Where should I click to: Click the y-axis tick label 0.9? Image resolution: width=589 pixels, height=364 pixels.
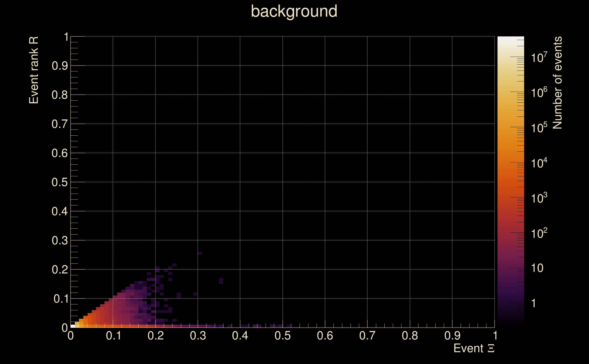(59, 66)
